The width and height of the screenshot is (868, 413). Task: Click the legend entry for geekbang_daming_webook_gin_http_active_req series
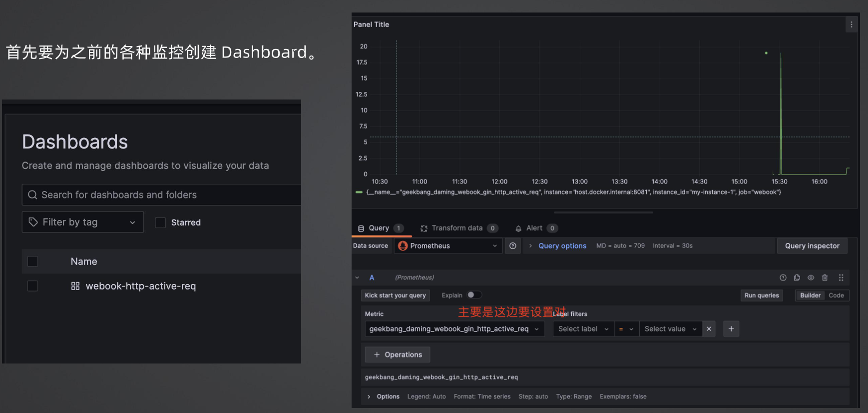[574, 192]
